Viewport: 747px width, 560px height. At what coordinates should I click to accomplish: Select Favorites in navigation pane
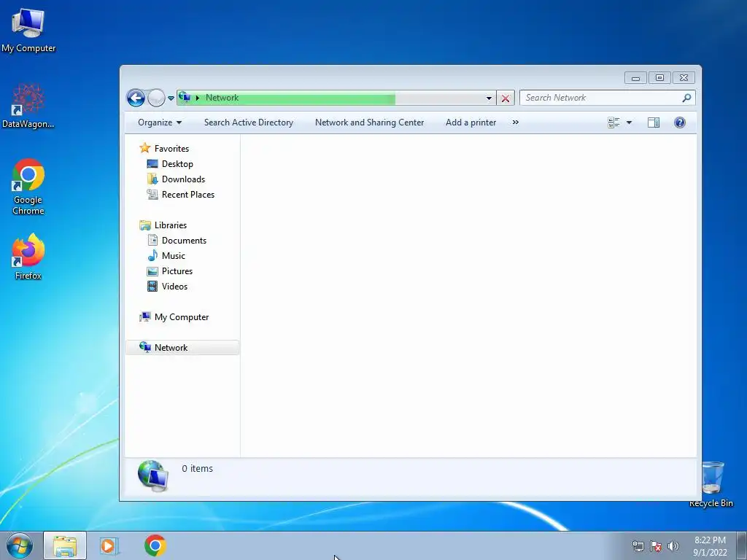pyautogui.click(x=171, y=149)
